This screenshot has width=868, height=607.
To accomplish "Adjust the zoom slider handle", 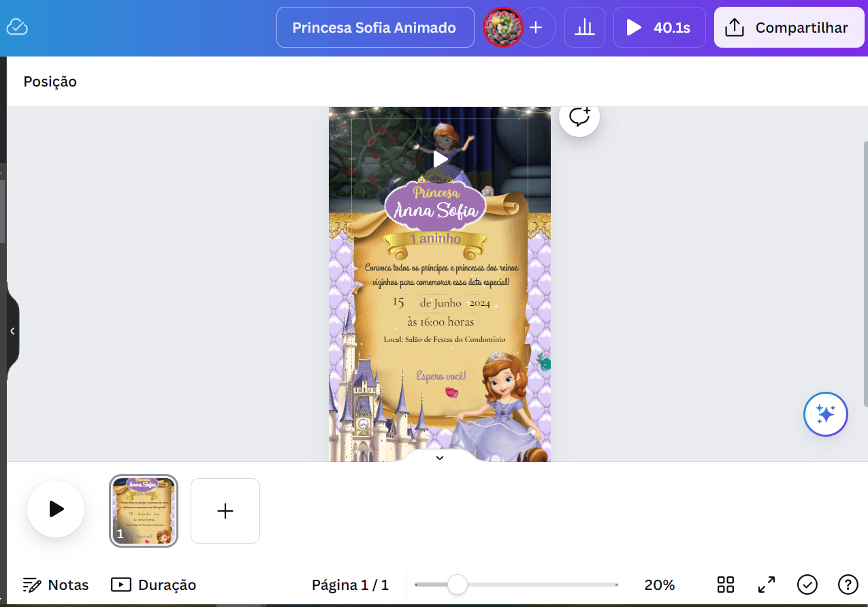I will click(457, 585).
